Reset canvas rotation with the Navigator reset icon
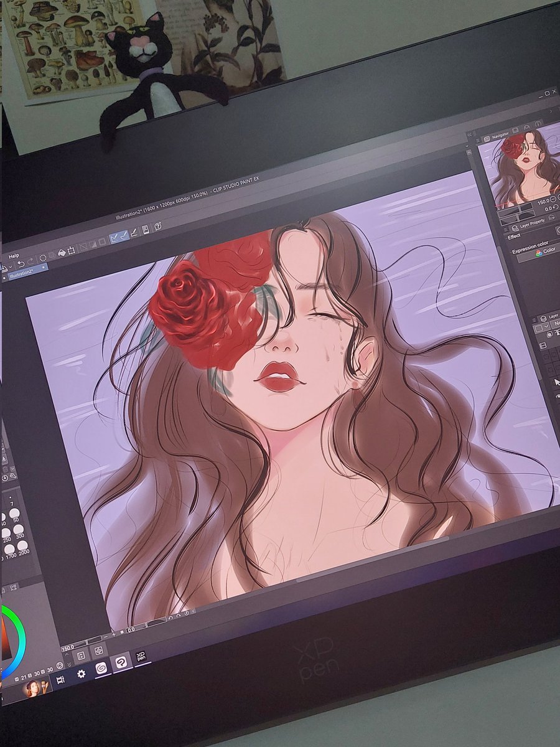This screenshot has height=747, width=560. [x=554, y=207]
